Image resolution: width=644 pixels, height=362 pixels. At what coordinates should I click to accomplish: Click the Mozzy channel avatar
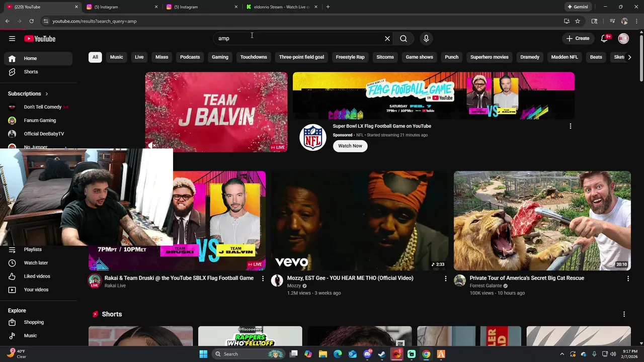pyautogui.click(x=277, y=281)
